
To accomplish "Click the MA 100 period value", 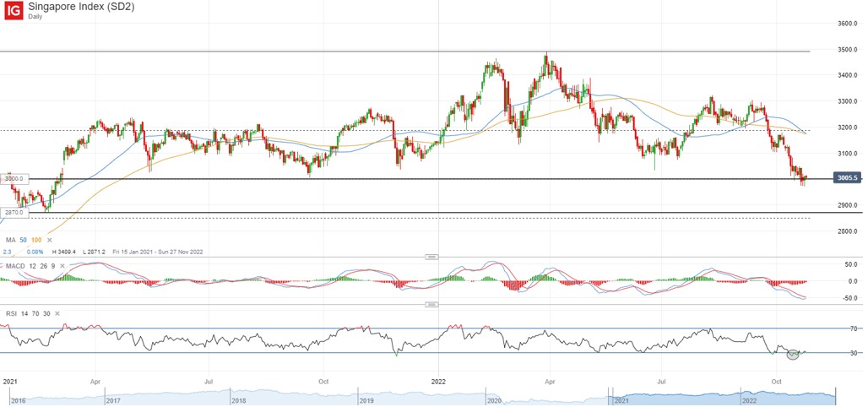I will coord(36,241).
